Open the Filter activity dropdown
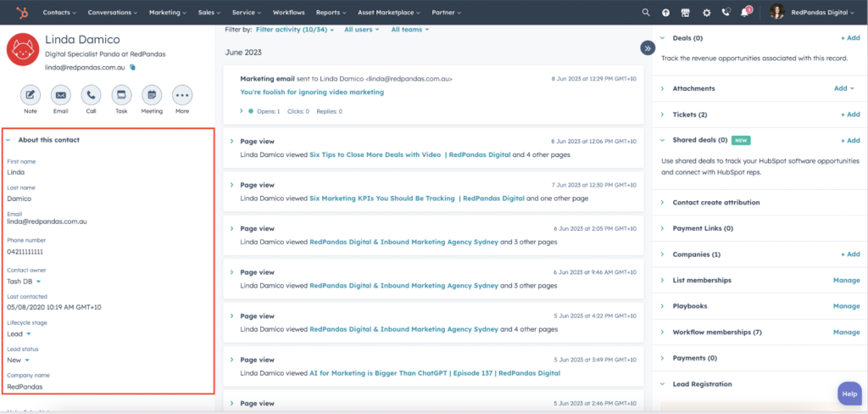The width and height of the screenshot is (868, 414). [x=295, y=30]
